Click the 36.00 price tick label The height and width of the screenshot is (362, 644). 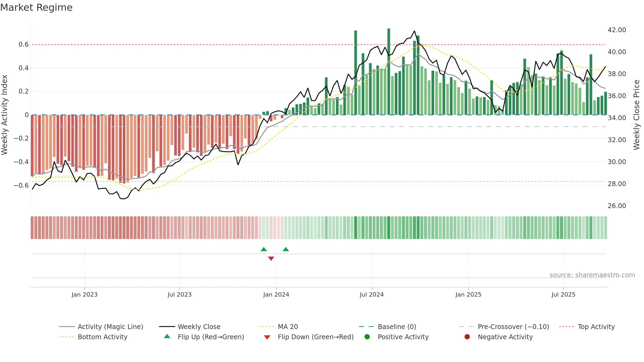click(617, 96)
